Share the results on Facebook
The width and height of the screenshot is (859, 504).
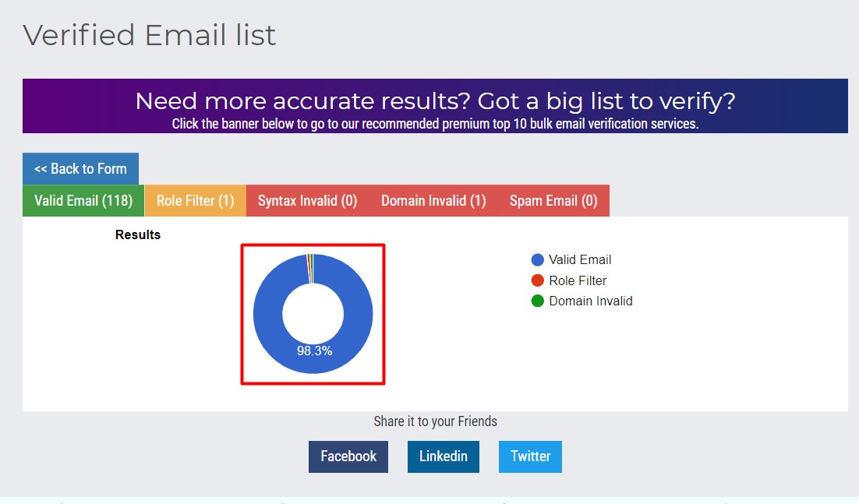click(348, 456)
